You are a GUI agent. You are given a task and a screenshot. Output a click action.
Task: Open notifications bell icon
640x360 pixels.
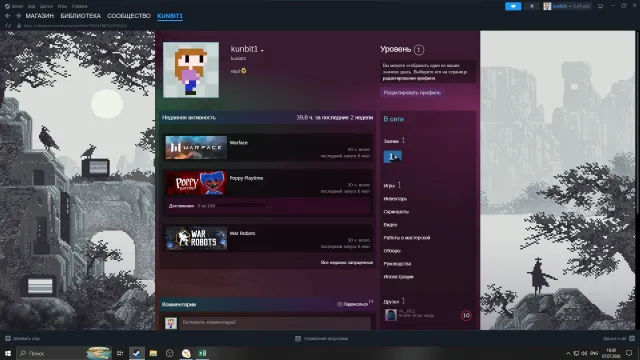coord(531,6)
